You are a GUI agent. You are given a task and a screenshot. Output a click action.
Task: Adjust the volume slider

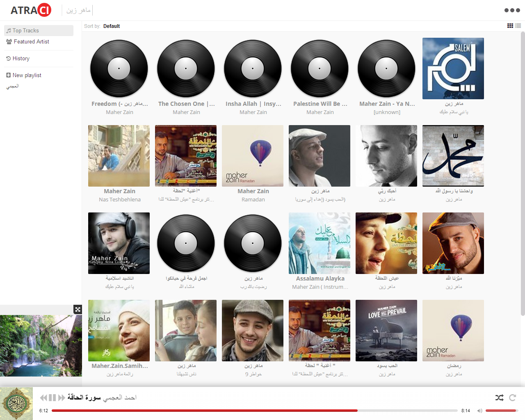pos(501,411)
